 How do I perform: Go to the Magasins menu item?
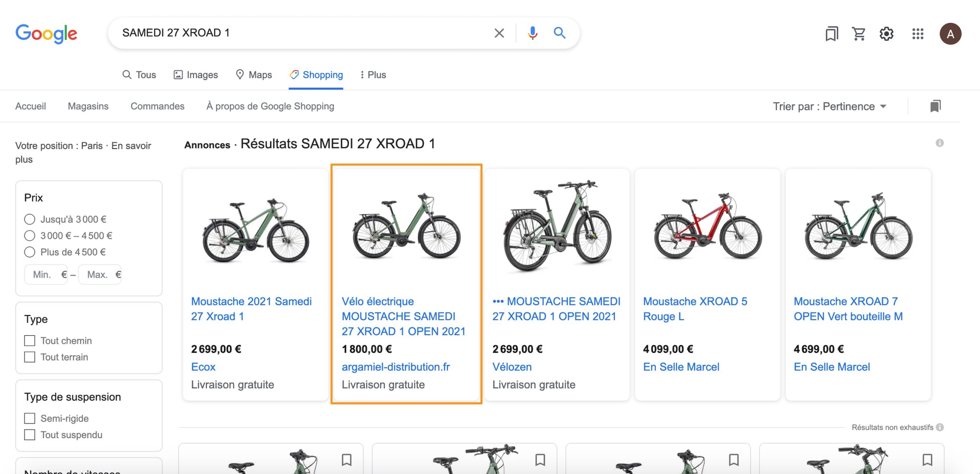(x=88, y=106)
